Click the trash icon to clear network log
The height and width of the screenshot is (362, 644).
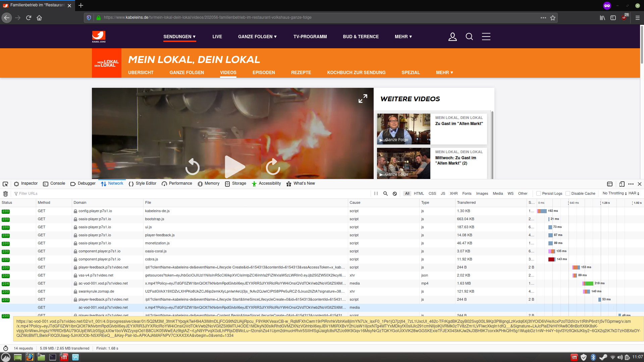[5, 194]
